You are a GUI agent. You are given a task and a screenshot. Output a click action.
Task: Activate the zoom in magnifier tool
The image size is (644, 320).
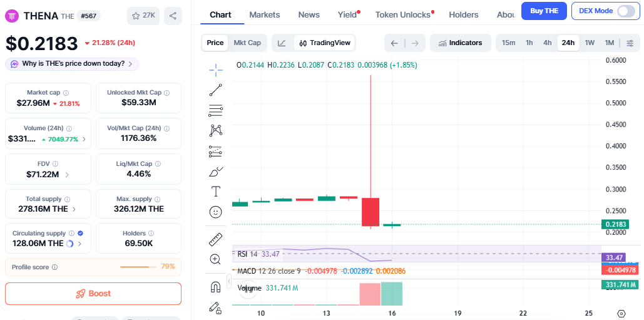point(216,259)
